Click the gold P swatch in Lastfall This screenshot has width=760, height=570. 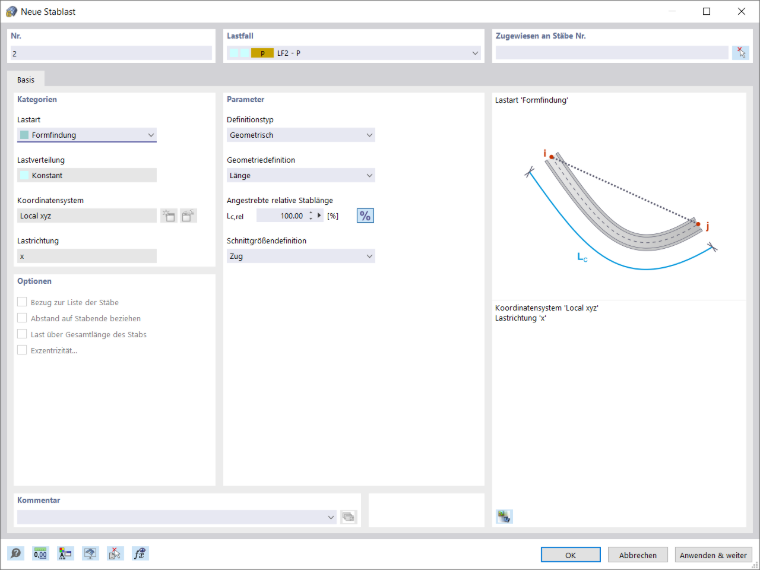[262, 53]
